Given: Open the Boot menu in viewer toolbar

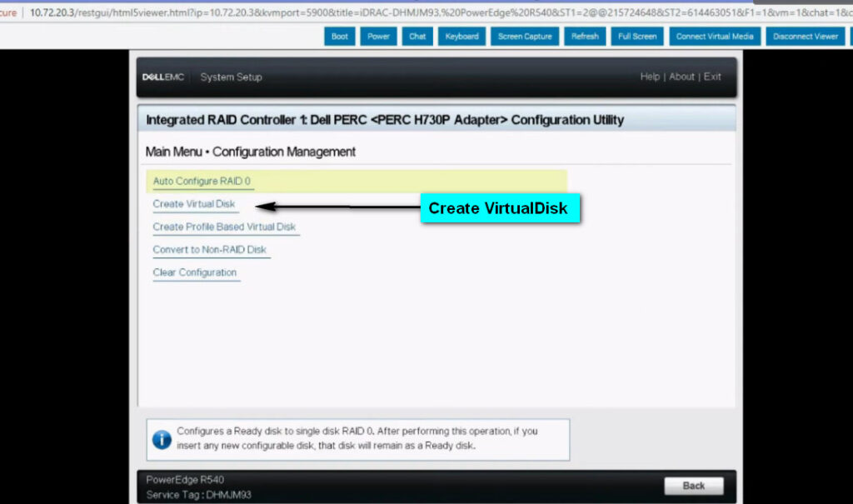Looking at the screenshot, I should click(340, 37).
